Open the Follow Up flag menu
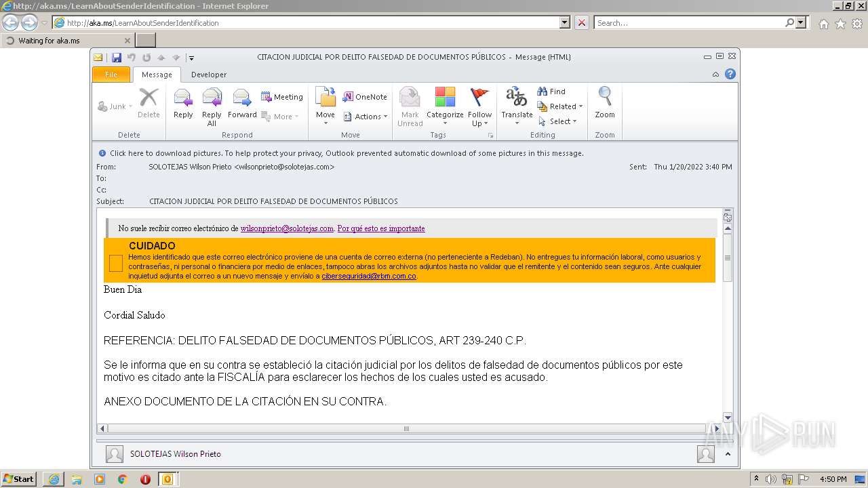Viewport: 868px width, 488px height. pyautogui.click(x=479, y=107)
